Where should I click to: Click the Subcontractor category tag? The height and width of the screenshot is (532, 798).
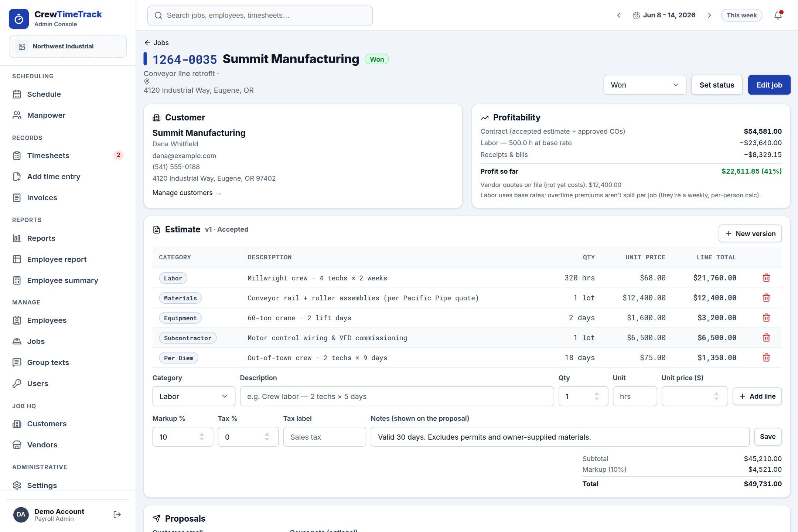tap(188, 338)
